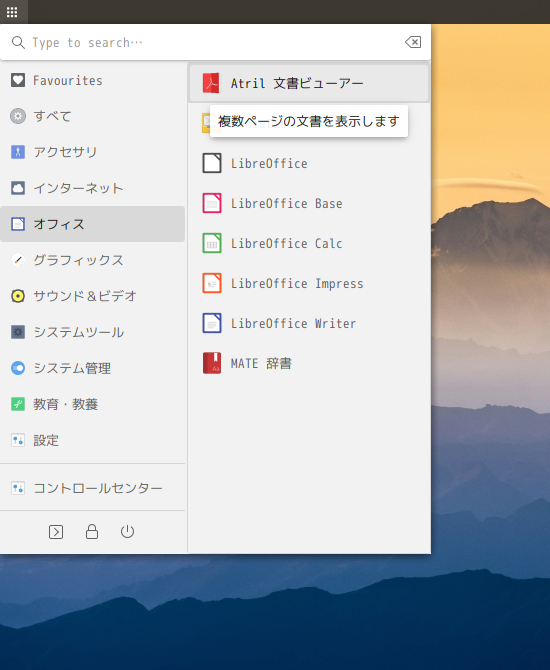The image size is (550, 670).
Task: Open LibreOffice Calc
Action: tap(309, 244)
